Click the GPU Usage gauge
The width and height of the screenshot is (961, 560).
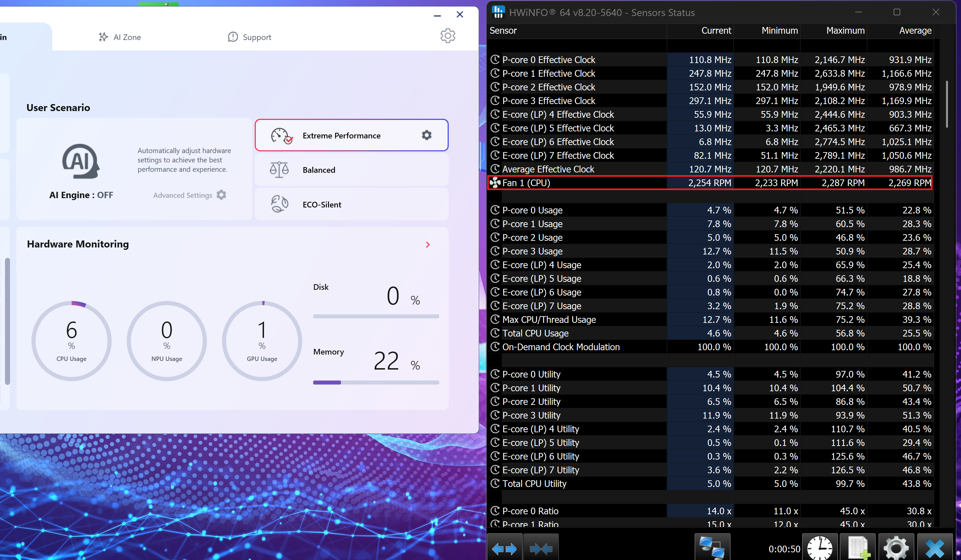pyautogui.click(x=262, y=341)
